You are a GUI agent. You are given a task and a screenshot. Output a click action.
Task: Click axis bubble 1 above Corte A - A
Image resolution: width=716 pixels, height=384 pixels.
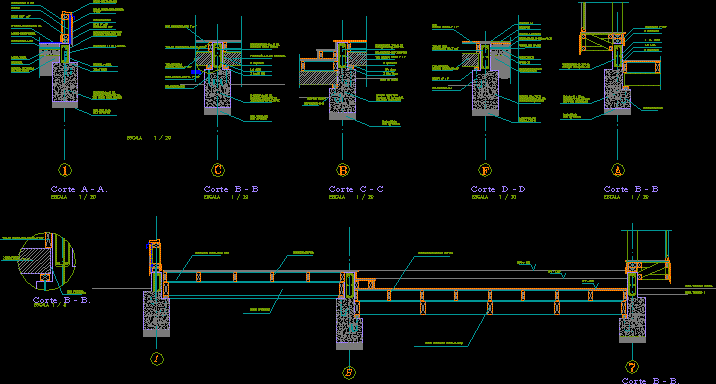click(x=65, y=170)
